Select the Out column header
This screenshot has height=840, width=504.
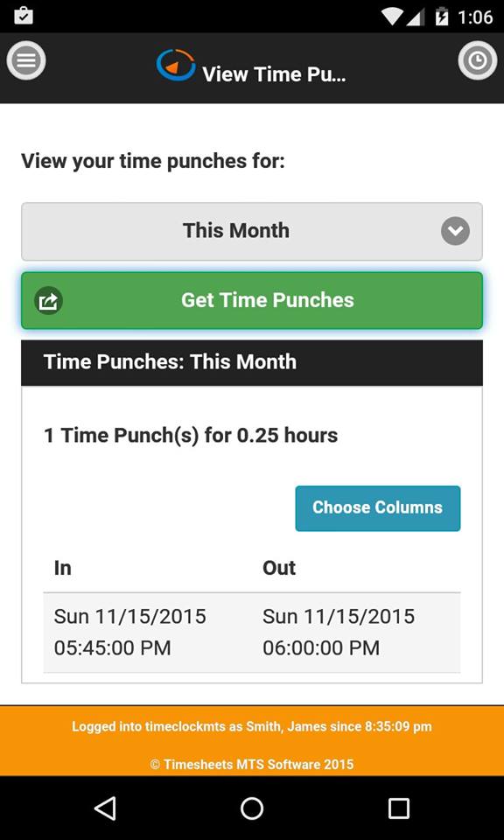[x=279, y=568]
